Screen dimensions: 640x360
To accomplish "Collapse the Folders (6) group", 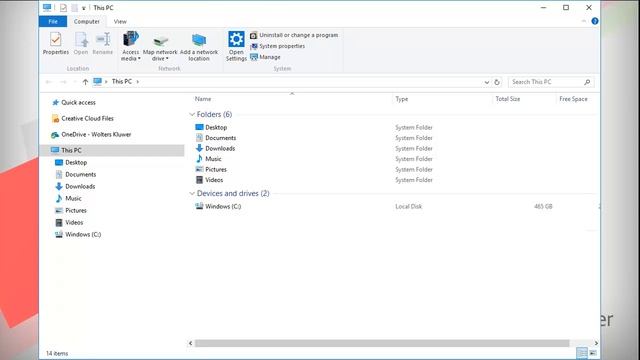I will [192, 114].
